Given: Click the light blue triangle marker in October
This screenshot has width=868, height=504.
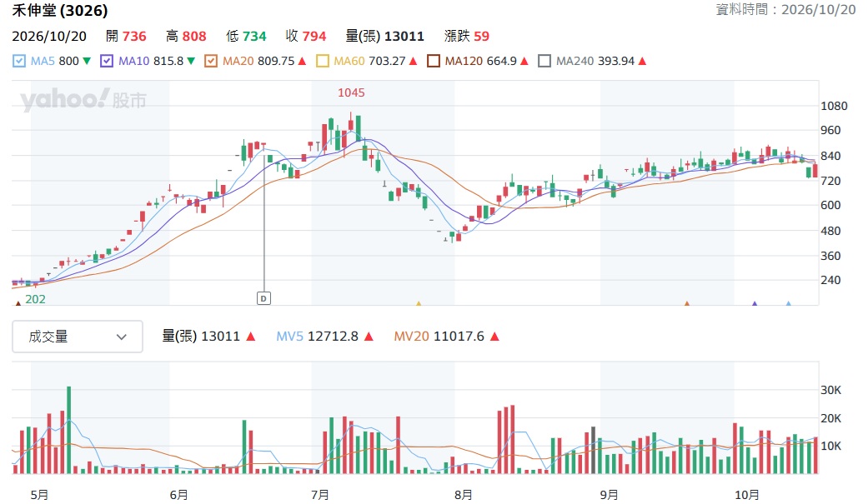Looking at the screenshot, I should tap(788, 303).
